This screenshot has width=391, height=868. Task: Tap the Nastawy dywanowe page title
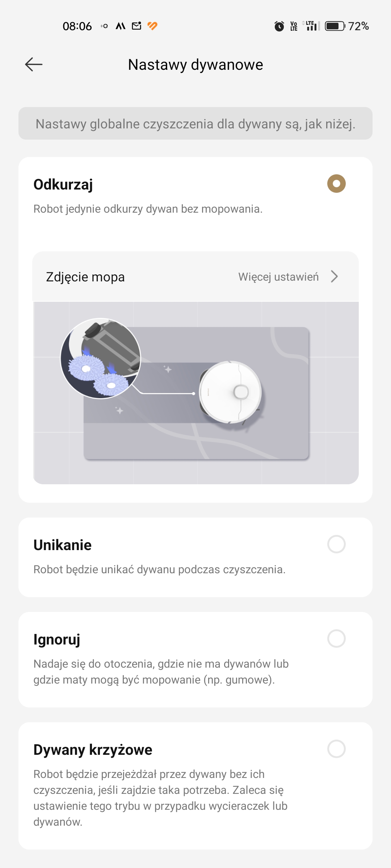point(195,65)
